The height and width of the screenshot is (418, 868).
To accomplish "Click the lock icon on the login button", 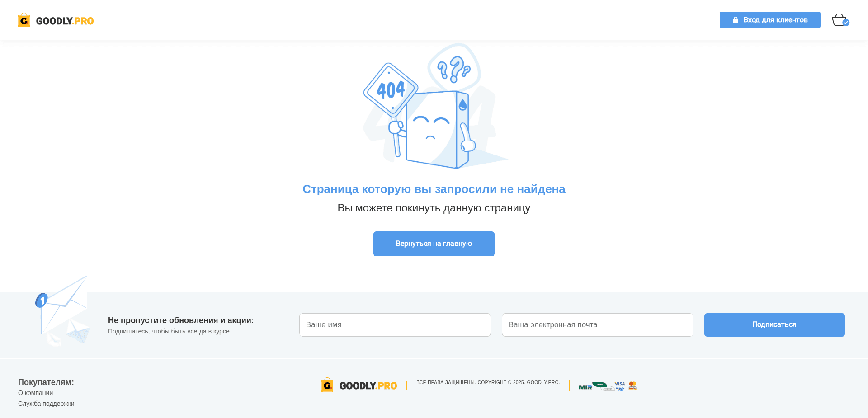I will [736, 20].
